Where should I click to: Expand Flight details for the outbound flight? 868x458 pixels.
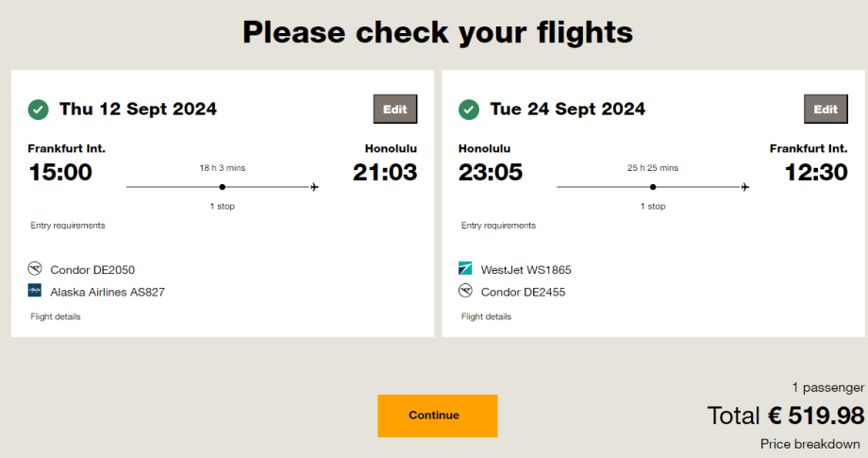[56, 316]
